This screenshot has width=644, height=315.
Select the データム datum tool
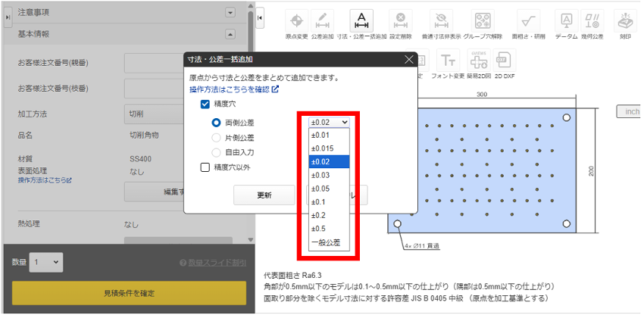pyautogui.click(x=566, y=20)
